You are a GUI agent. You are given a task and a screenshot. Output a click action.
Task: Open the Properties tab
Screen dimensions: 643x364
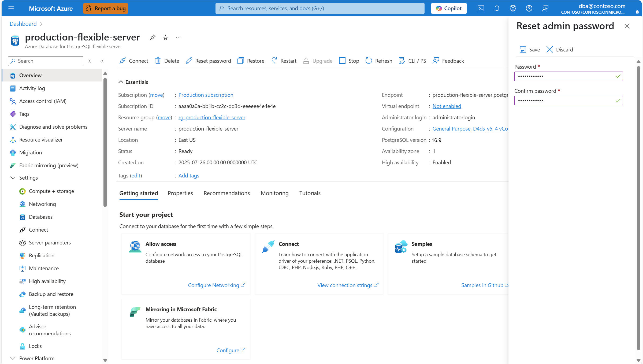180,193
